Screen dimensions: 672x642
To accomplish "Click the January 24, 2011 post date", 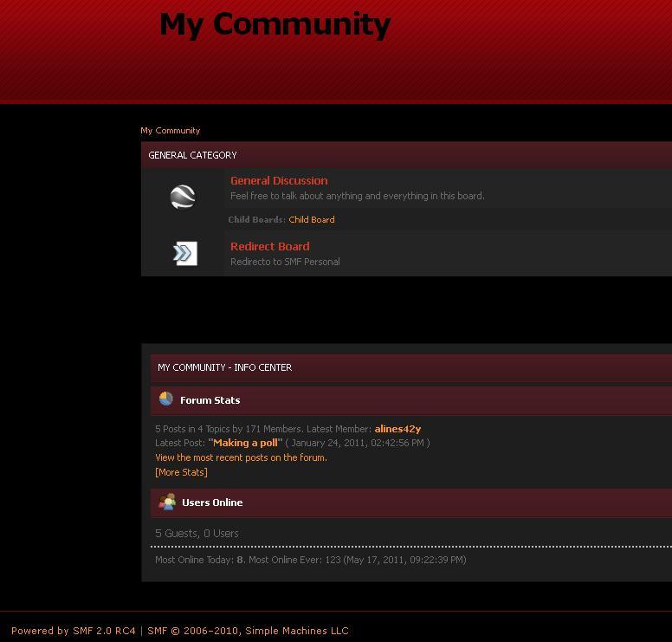I will click(x=358, y=443).
